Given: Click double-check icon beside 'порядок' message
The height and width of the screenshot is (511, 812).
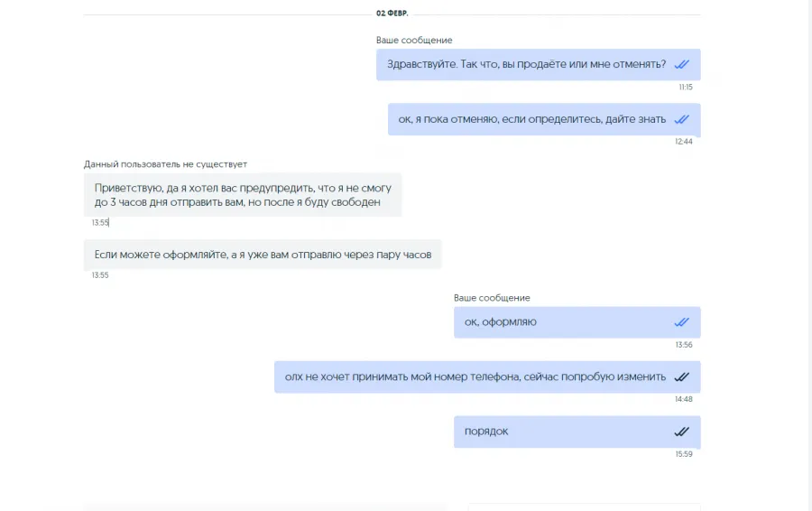Looking at the screenshot, I should [681, 432].
